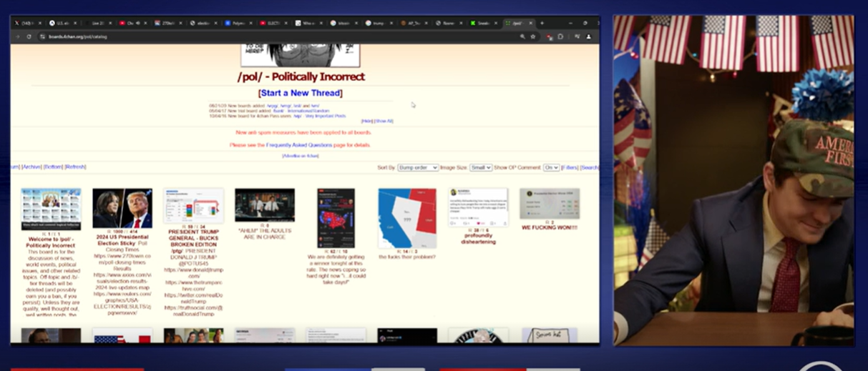The image size is (868, 371).
Task: Click the Refresh link above the catalog
Action: tap(75, 167)
